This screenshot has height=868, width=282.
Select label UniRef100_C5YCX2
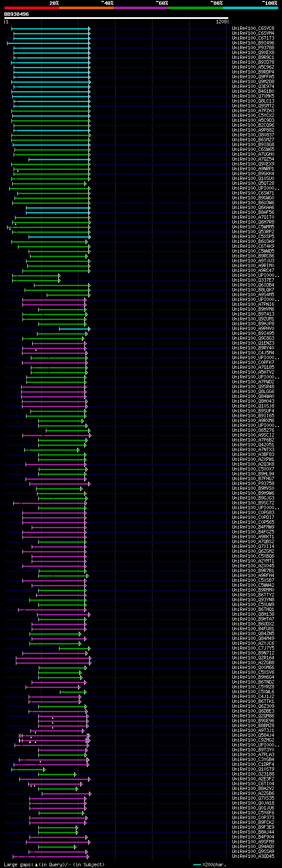[x=253, y=115]
